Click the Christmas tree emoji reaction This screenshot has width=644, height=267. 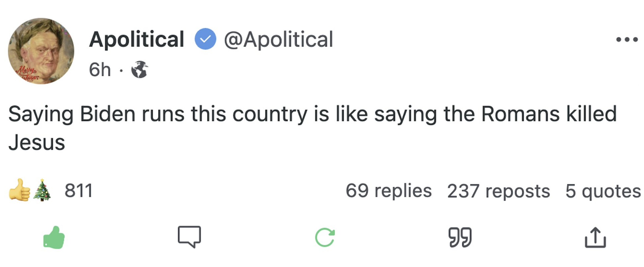click(42, 190)
